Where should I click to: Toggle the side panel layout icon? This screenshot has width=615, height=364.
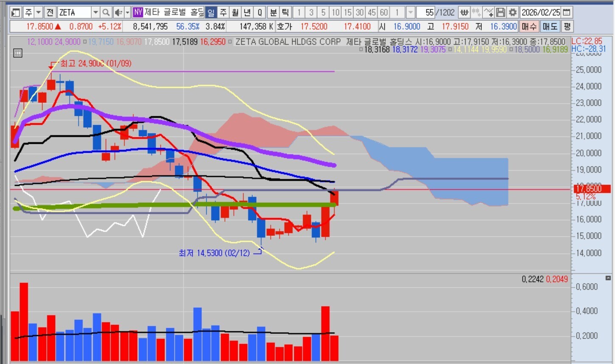click(16, 12)
